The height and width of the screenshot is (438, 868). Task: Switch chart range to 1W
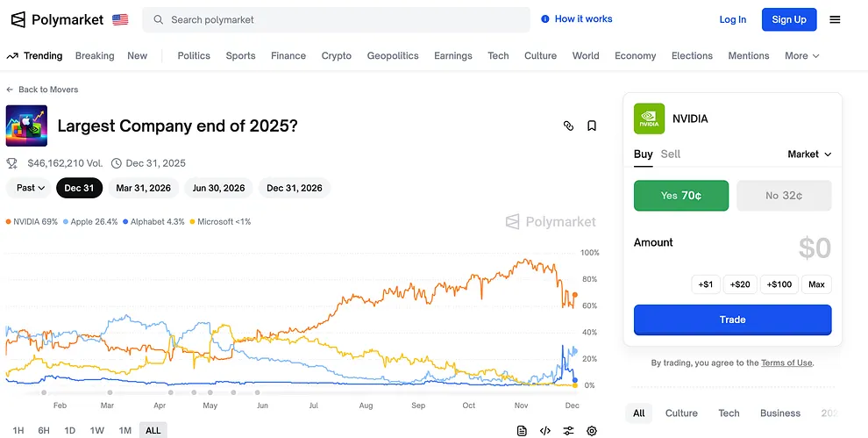click(97, 430)
